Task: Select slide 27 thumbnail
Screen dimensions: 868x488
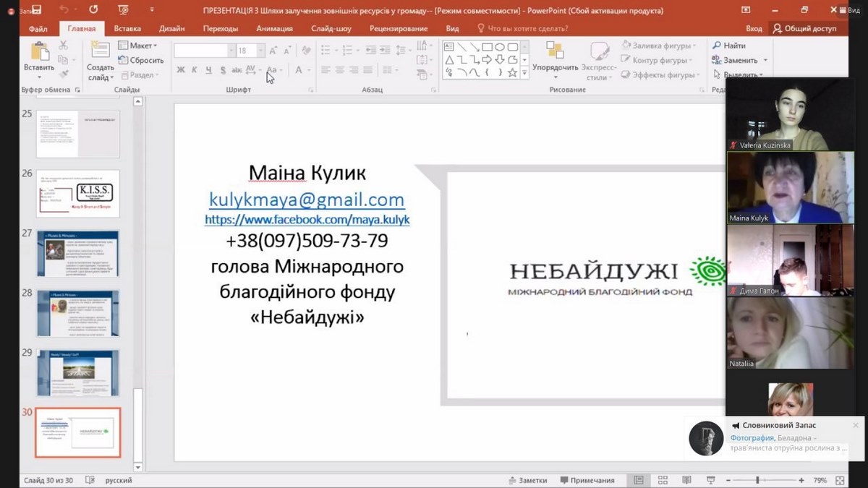Action: [78, 254]
